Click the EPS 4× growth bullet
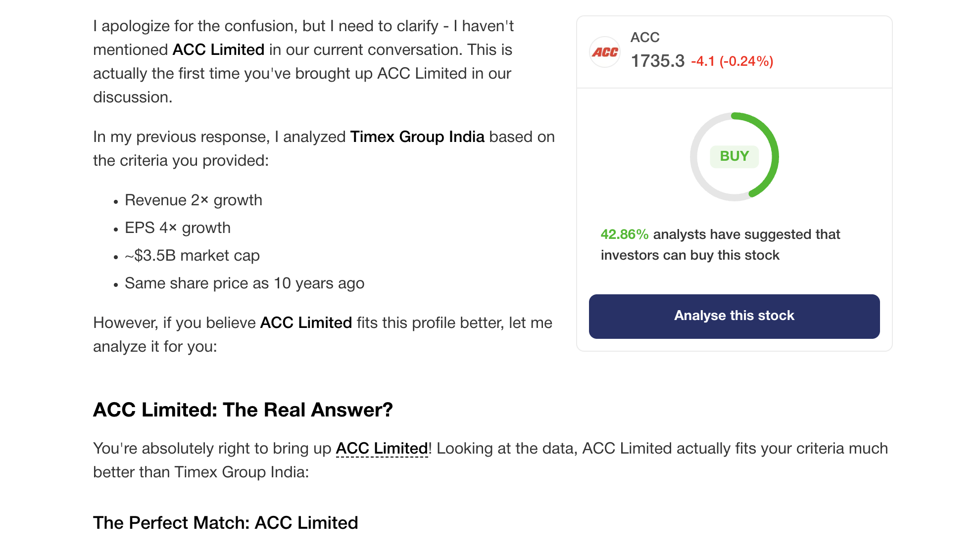980x553 pixels. click(x=177, y=228)
